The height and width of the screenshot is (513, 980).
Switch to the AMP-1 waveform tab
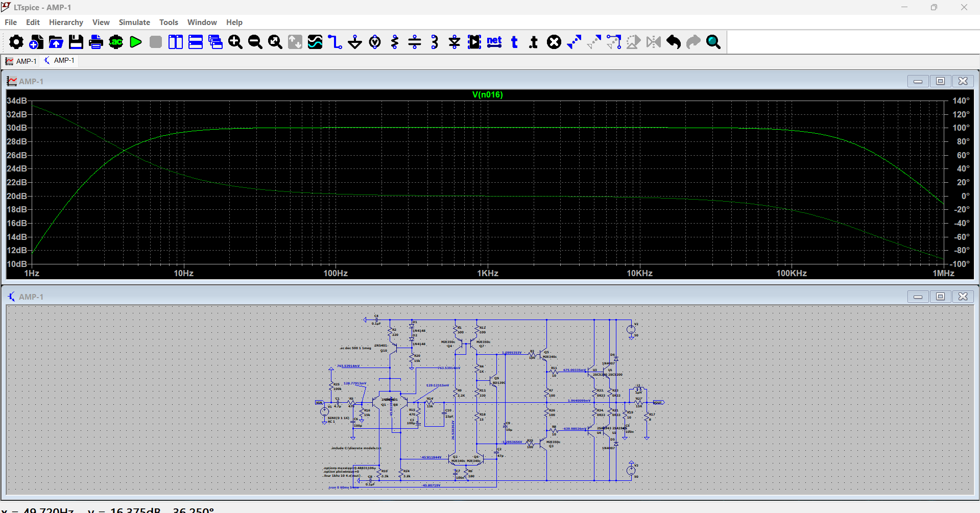[x=21, y=61]
